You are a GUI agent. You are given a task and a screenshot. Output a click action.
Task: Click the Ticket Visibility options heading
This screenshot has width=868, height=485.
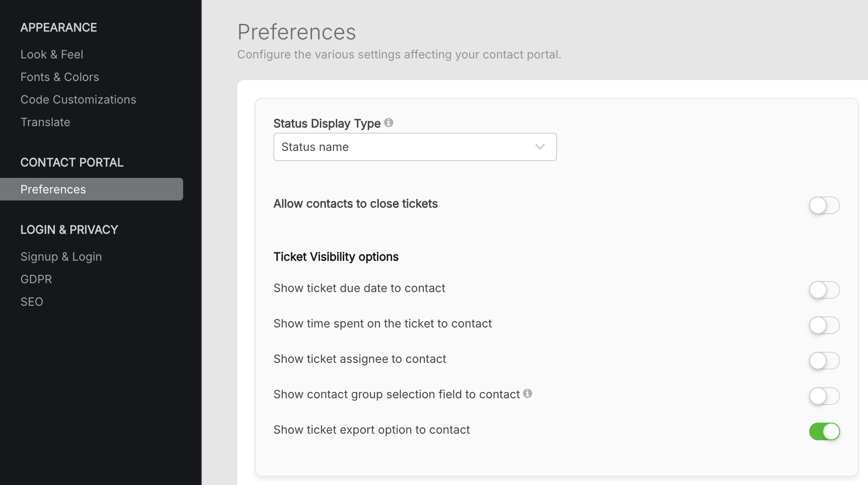point(336,257)
